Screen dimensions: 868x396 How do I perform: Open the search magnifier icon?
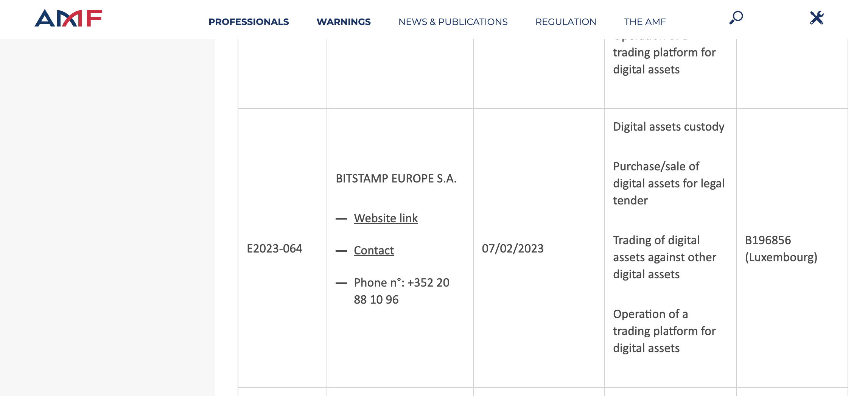[736, 17]
